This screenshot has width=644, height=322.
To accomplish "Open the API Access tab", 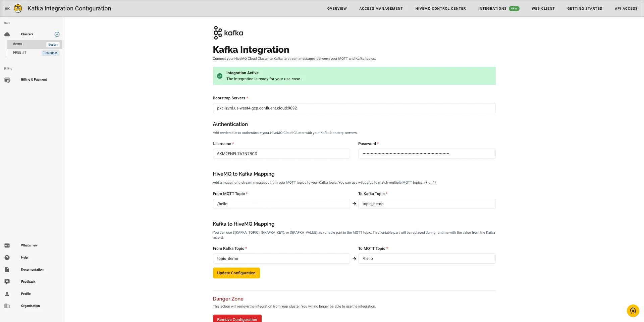I will [x=626, y=8].
